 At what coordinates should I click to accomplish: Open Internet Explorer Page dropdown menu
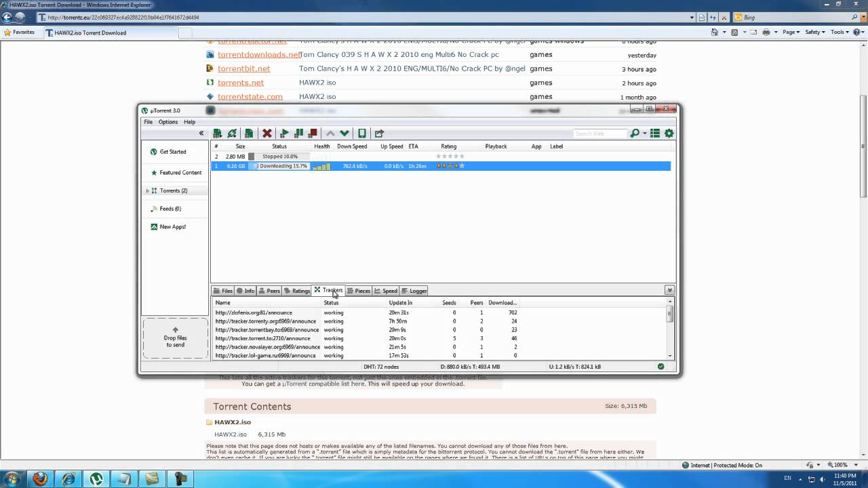coord(790,32)
